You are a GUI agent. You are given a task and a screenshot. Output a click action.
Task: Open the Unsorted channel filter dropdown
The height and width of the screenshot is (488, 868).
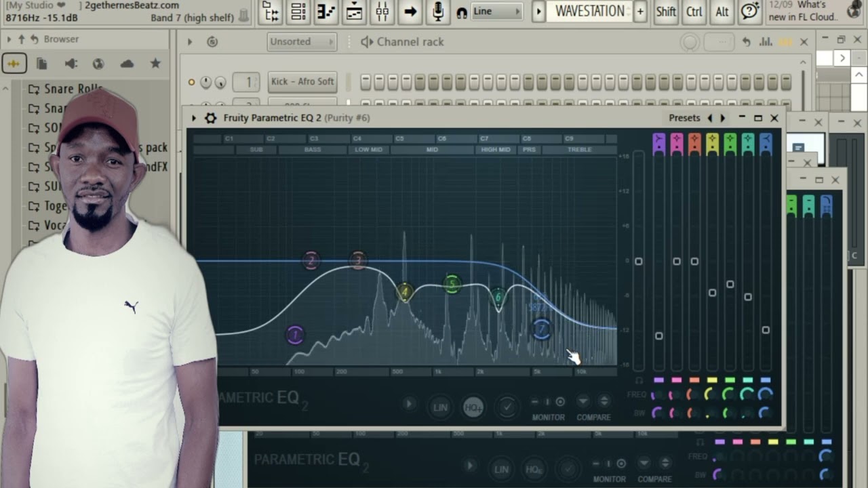coord(302,42)
